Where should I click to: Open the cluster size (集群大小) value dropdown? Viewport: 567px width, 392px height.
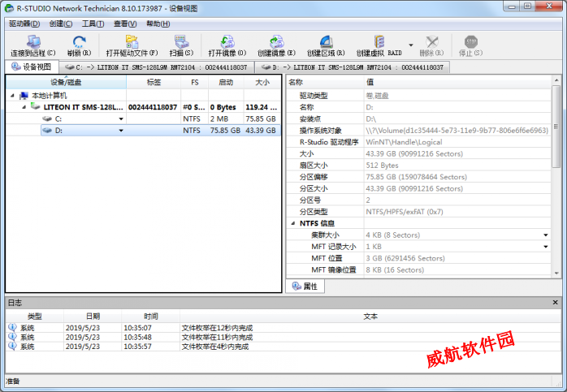546,235
